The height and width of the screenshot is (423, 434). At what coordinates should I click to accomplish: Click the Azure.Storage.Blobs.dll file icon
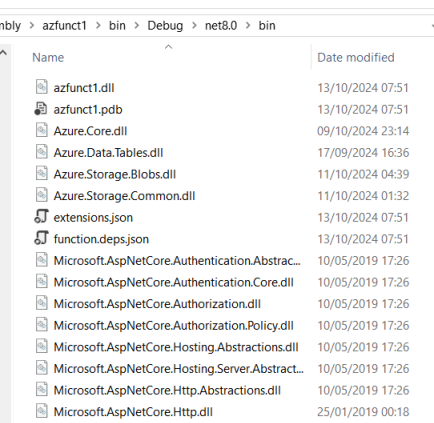[x=41, y=174]
